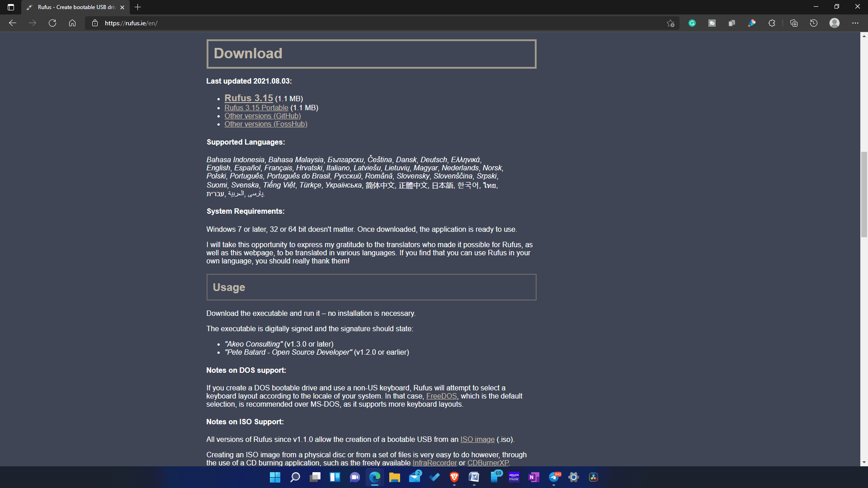Click the profile avatar icon
This screenshot has width=868, height=488.
[835, 23]
